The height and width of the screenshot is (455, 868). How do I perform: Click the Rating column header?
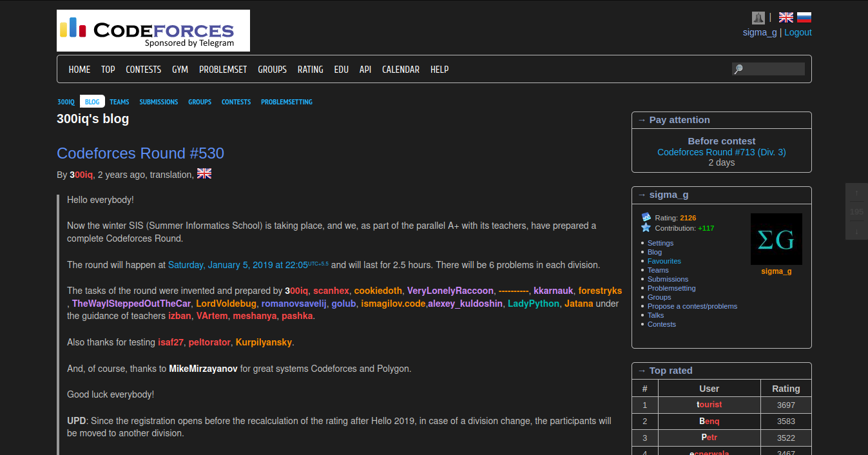tap(786, 389)
